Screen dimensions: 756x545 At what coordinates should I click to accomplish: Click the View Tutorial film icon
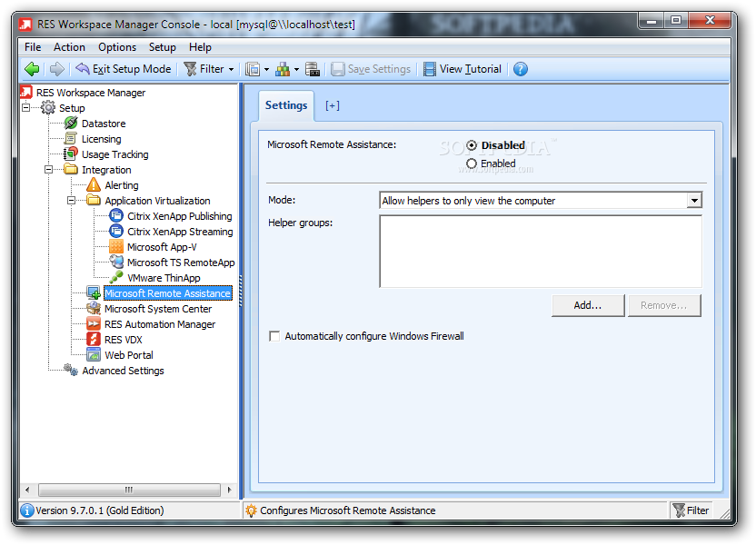pos(430,69)
